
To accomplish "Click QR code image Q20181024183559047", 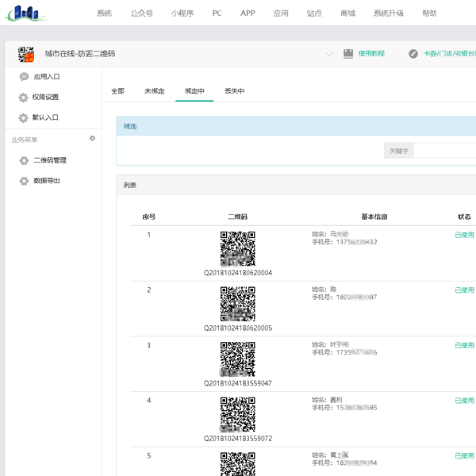I will click(x=238, y=359).
